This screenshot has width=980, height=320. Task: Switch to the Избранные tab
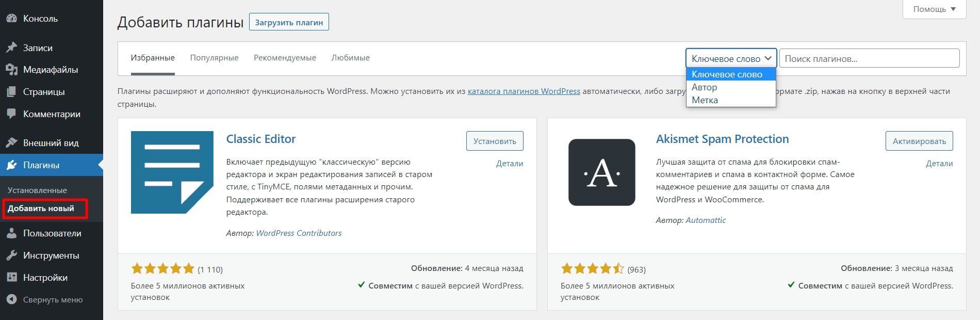click(x=153, y=58)
